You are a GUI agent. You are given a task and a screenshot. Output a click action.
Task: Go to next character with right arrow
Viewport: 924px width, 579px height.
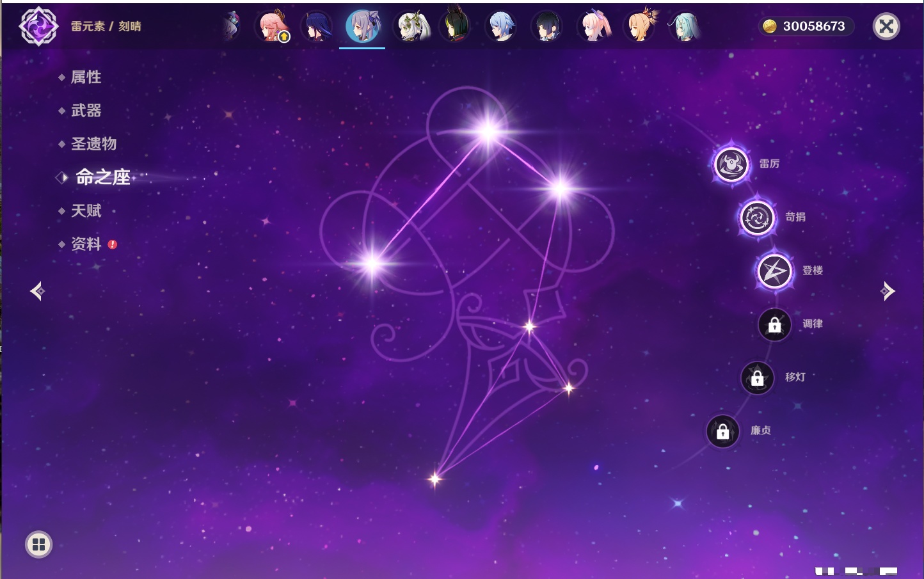pyautogui.click(x=888, y=291)
